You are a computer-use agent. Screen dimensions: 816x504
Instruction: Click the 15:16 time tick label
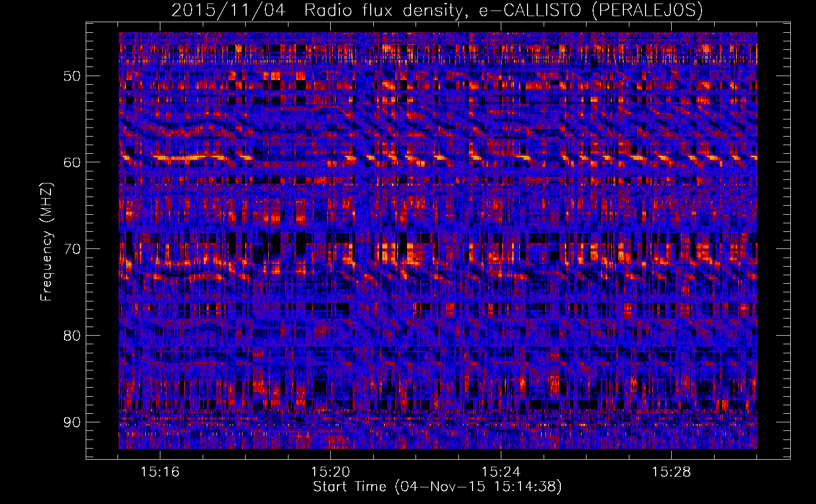click(x=160, y=472)
